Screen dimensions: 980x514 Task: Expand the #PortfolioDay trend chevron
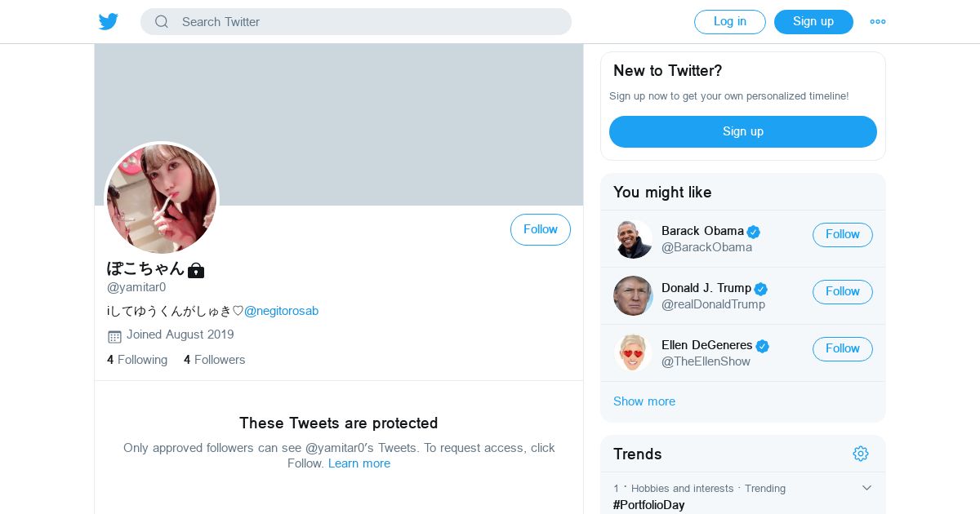tap(866, 488)
